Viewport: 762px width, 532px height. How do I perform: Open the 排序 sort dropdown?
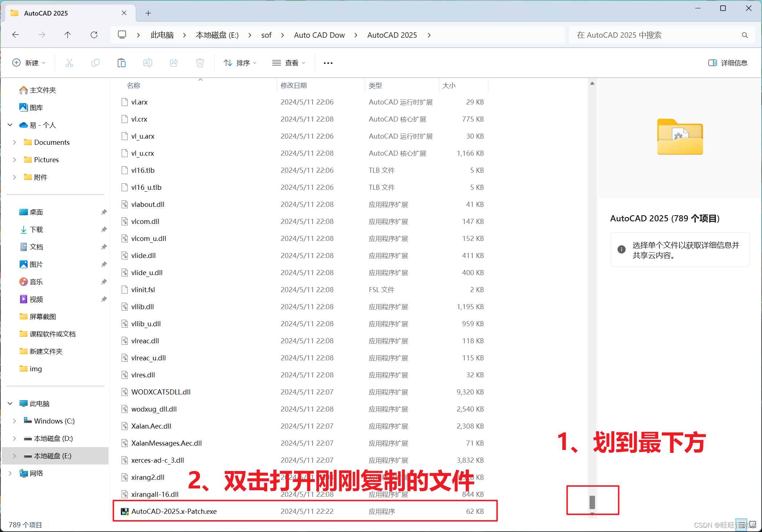pos(240,63)
